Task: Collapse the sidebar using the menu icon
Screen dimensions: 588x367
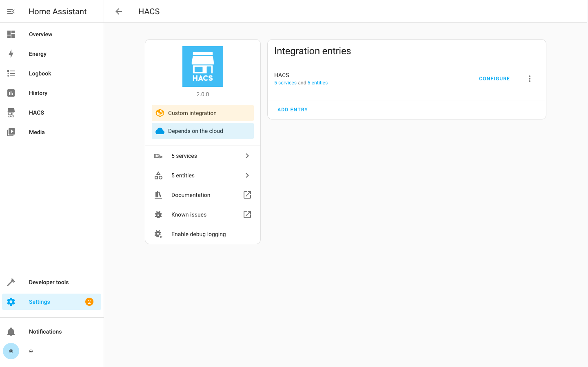Action: [11, 11]
